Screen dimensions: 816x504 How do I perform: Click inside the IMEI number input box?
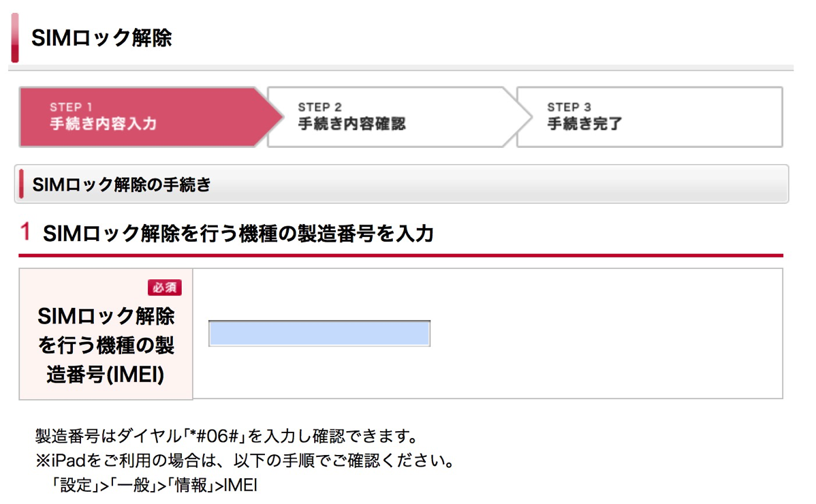pyautogui.click(x=320, y=333)
